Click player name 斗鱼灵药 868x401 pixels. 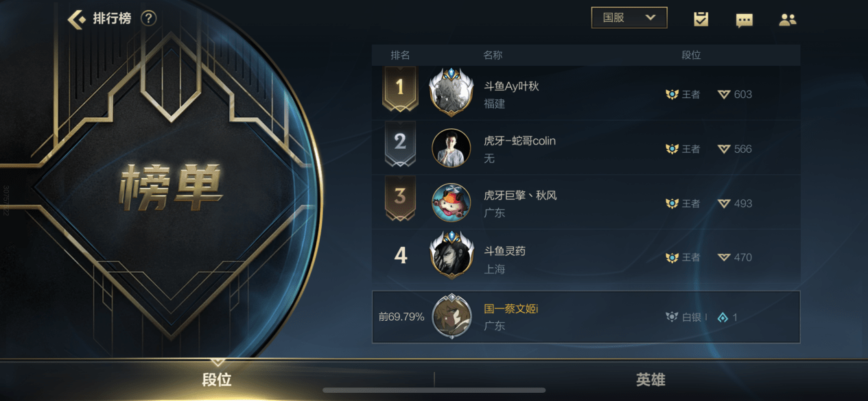point(504,251)
